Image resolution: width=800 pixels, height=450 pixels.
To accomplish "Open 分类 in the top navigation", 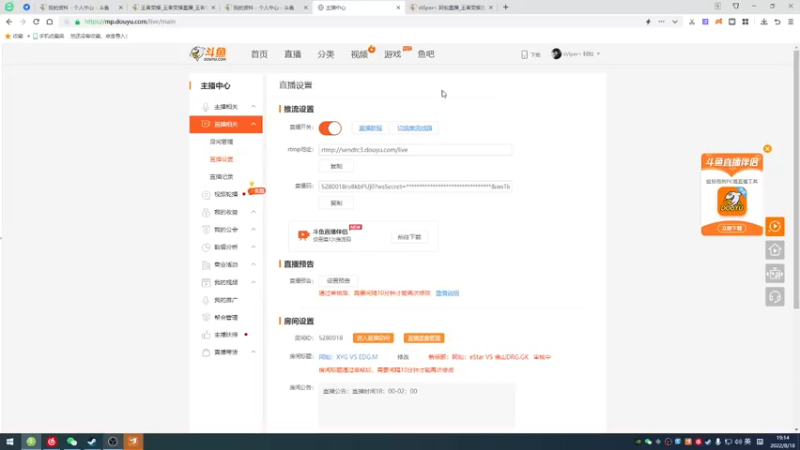I will pyautogui.click(x=326, y=54).
